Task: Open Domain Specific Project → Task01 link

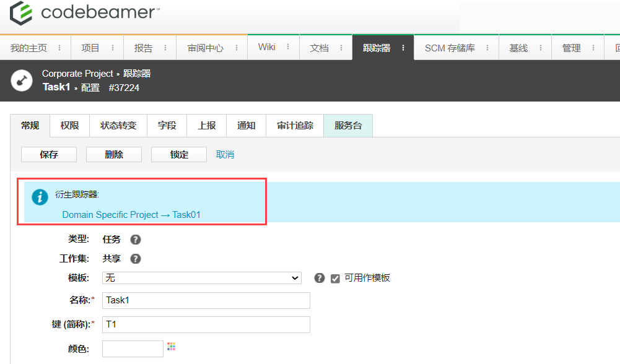Action: coord(131,215)
